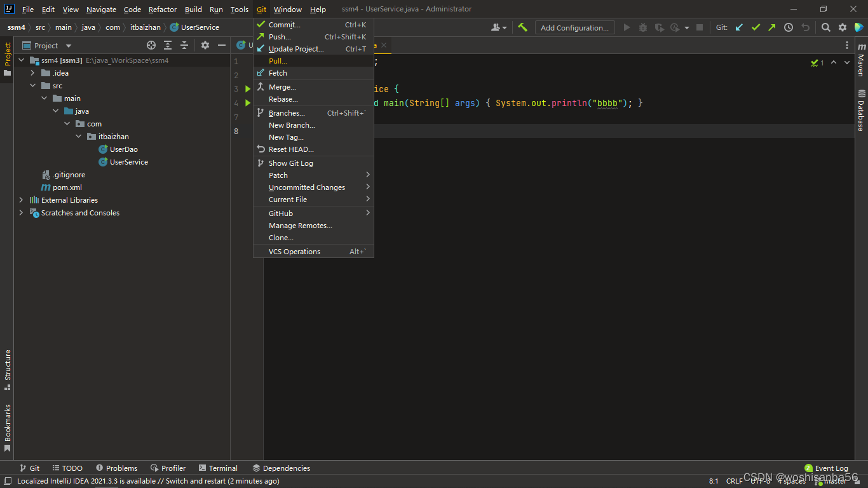Collapse the itbaizhan package
This screenshot has height=488, width=868.
[x=78, y=137]
